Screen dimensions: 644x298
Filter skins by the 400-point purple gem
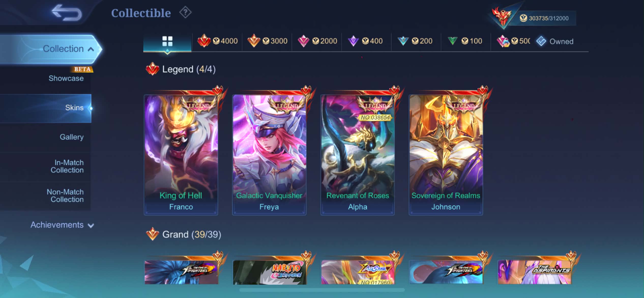365,41
